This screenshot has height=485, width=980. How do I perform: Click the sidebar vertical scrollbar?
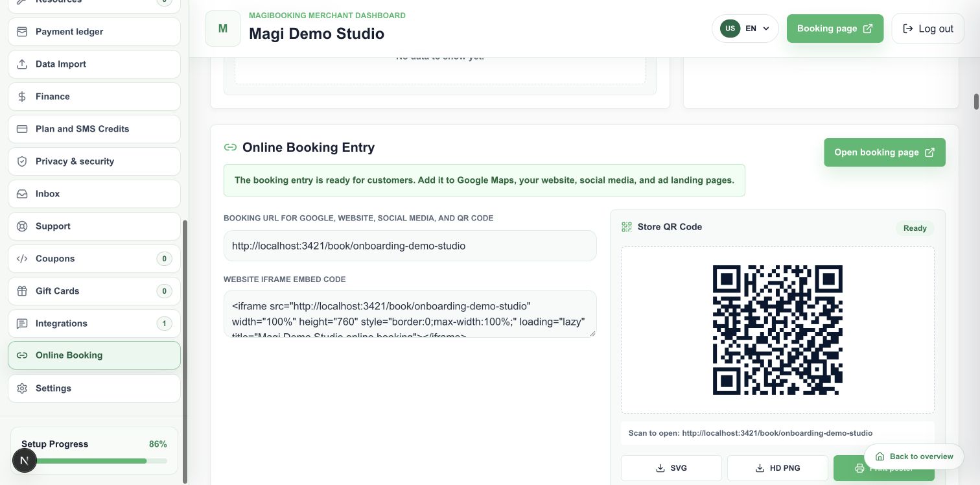(185, 351)
